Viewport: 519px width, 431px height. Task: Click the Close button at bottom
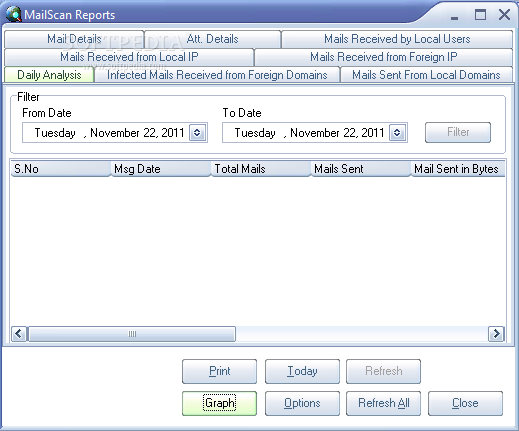pyautogui.click(x=465, y=403)
